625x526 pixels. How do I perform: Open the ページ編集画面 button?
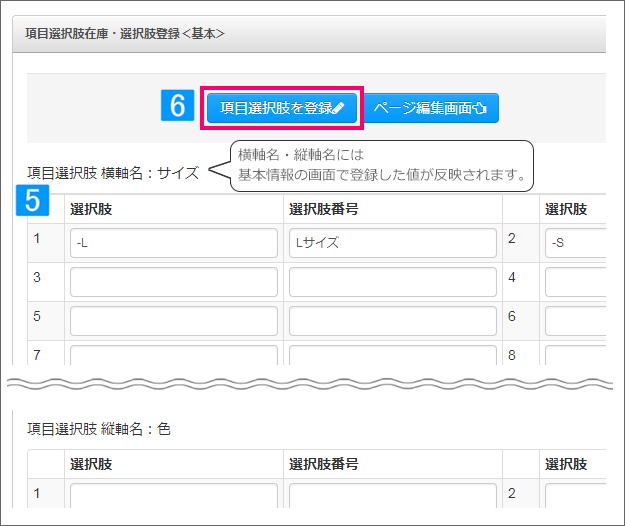tap(431, 108)
